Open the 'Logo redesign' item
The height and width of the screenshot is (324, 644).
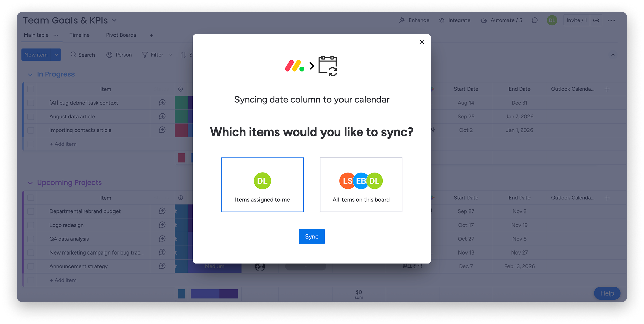point(66,225)
